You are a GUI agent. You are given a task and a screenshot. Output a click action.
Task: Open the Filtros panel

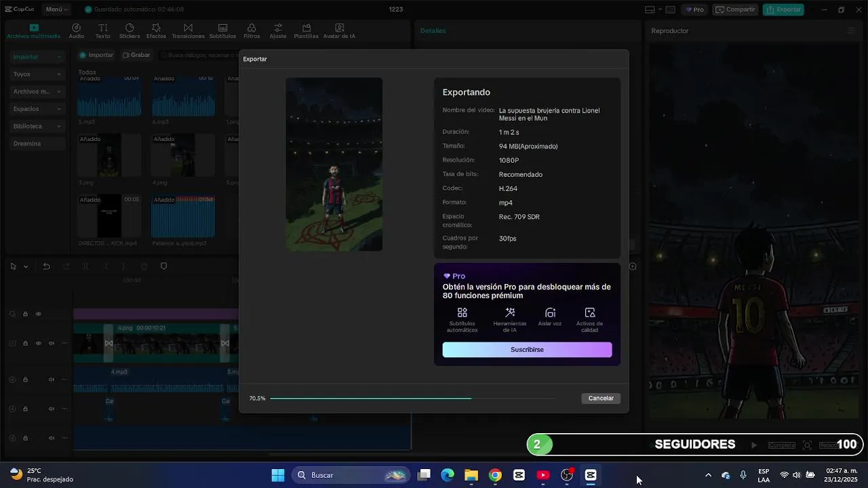point(252,31)
